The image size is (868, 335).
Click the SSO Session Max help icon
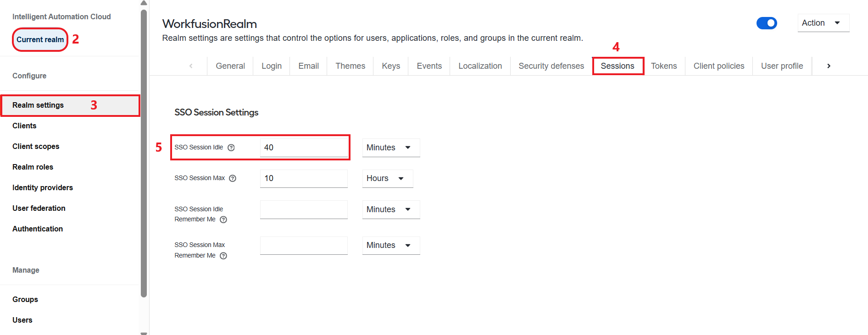[233, 178]
